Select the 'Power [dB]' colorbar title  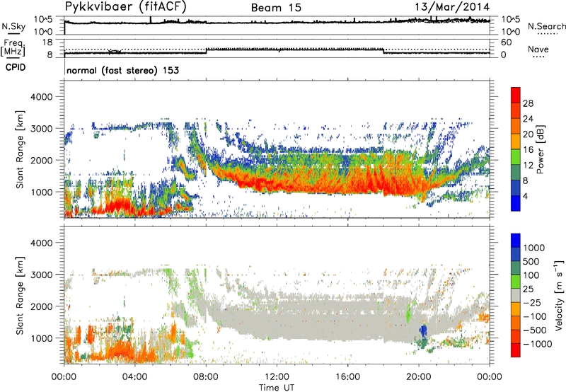point(540,150)
